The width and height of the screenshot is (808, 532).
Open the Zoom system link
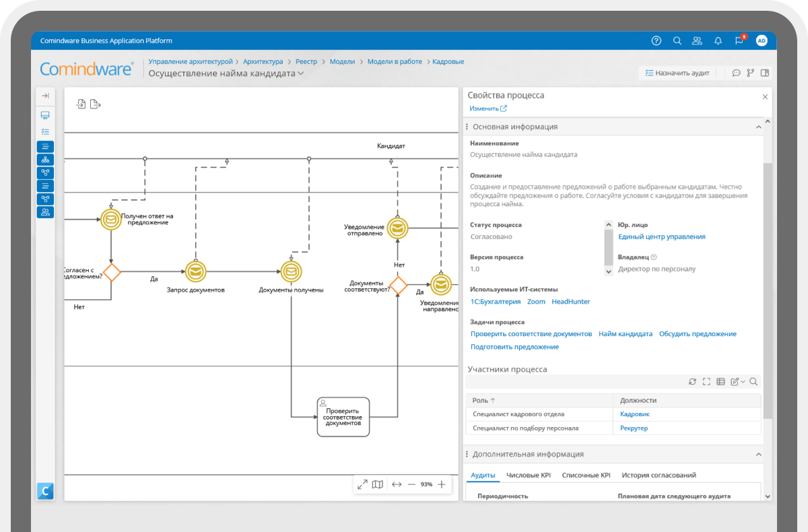(x=536, y=302)
